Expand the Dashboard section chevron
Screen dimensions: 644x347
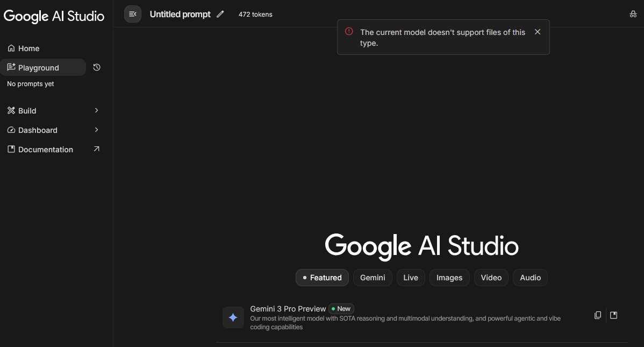click(x=97, y=130)
